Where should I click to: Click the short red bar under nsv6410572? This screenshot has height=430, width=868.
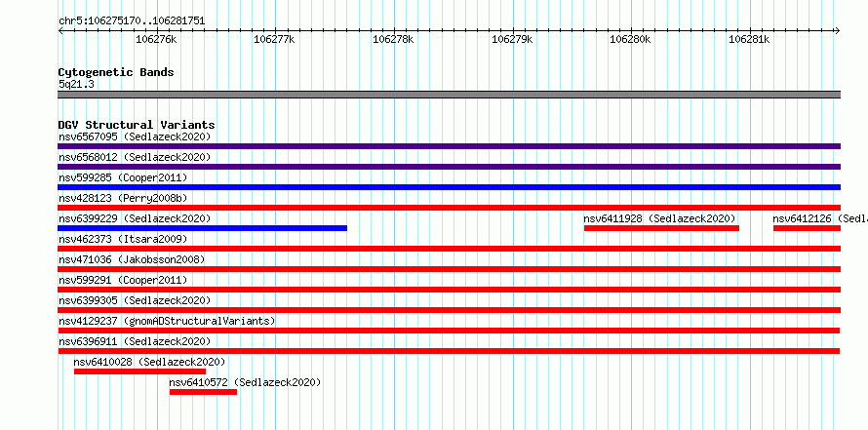[203, 392]
